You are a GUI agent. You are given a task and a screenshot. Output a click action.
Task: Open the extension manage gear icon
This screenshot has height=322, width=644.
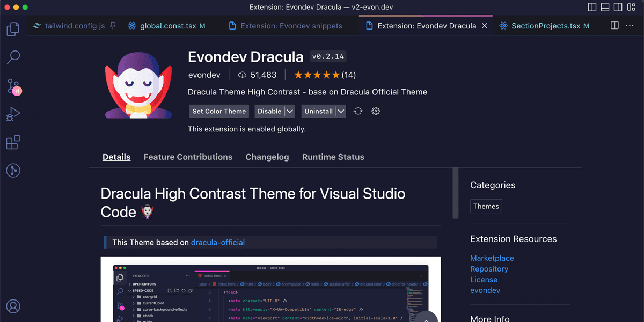click(x=376, y=111)
